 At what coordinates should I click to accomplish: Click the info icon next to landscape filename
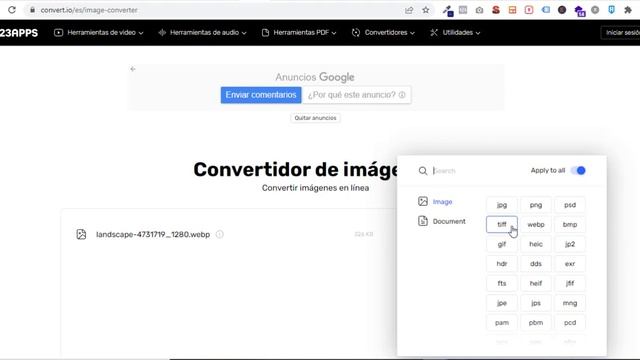[x=220, y=234]
